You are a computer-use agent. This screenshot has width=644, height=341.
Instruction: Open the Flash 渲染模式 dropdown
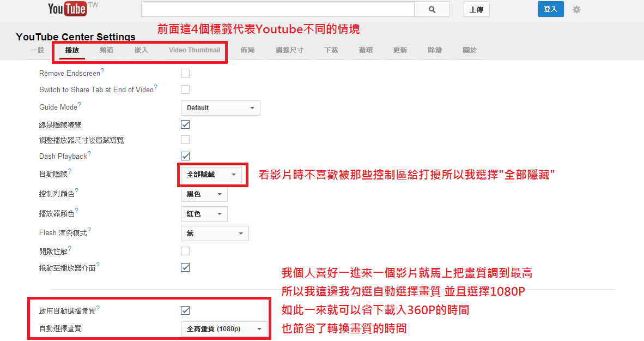[215, 233]
